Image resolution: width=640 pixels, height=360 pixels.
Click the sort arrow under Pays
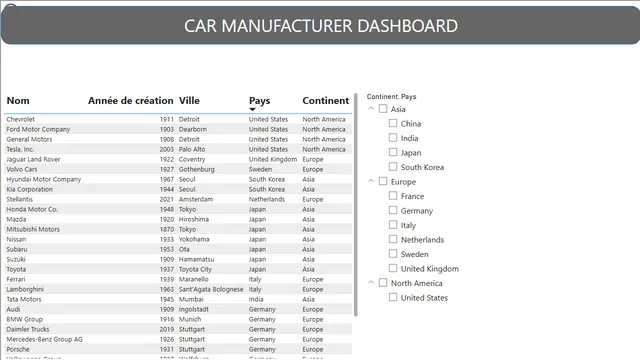252,109
